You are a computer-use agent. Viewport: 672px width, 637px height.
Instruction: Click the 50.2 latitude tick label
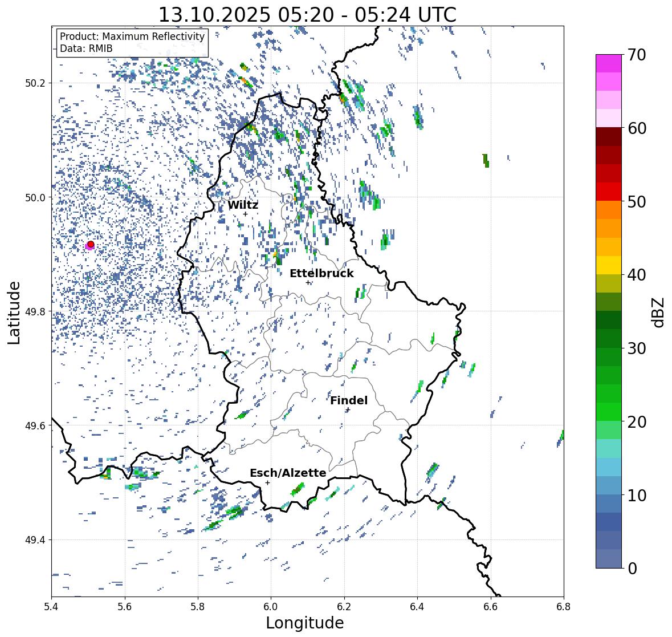point(36,83)
